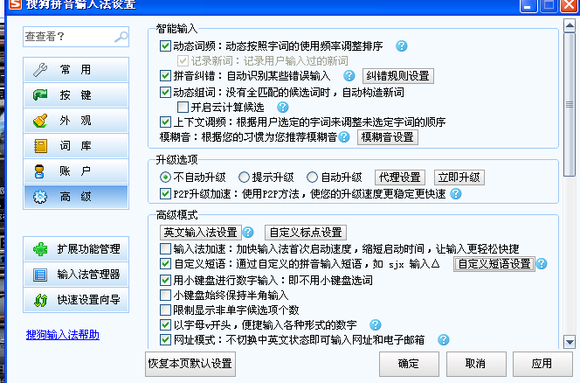The height and width of the screenshot is (383, 580).
Task: Click the vertical scrollbar thumb
Action: point(569,105)
